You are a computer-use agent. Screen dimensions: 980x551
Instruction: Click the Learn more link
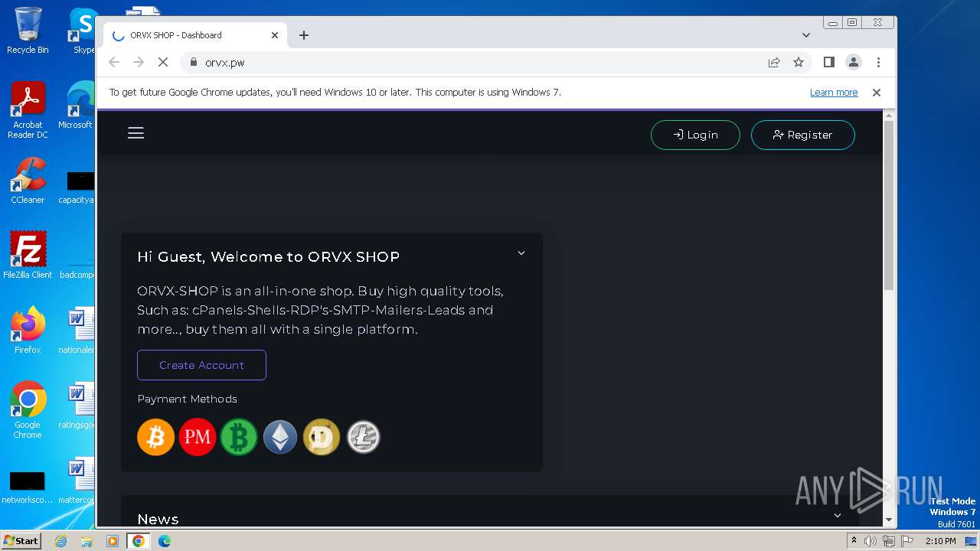click(834, 93)
